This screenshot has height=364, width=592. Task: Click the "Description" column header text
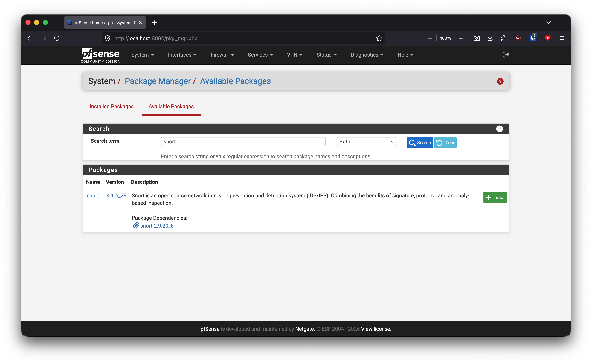click(x=144, y=182)
